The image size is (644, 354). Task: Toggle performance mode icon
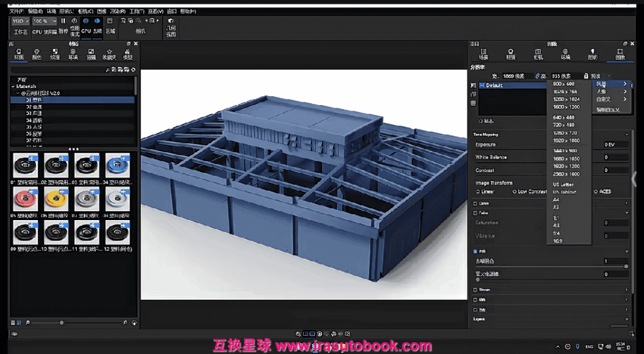tap(74, 21)
